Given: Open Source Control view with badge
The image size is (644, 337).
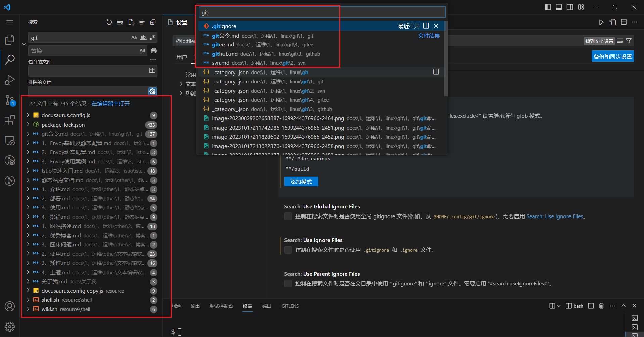Looking at the screenshot, I should [10, 100].
